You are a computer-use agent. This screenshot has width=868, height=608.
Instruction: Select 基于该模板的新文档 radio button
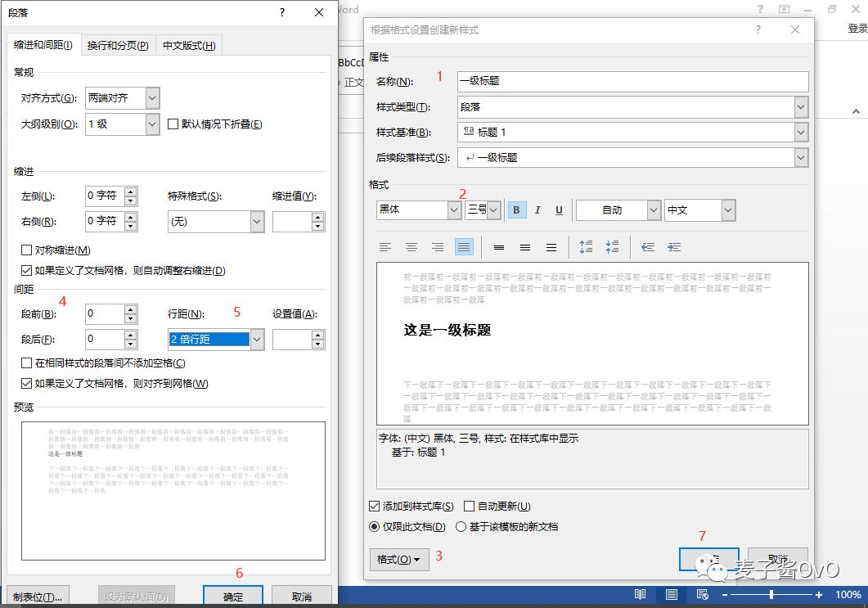[461, 526]
